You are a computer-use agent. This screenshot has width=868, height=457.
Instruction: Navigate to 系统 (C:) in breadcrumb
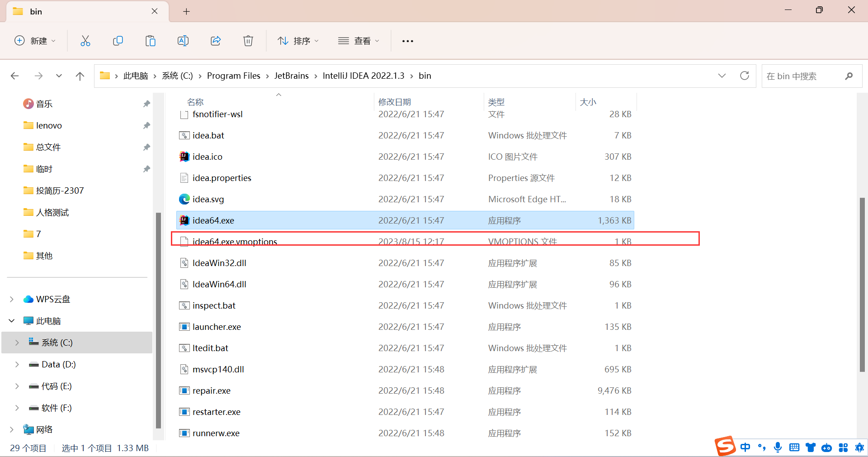(177, 76)
